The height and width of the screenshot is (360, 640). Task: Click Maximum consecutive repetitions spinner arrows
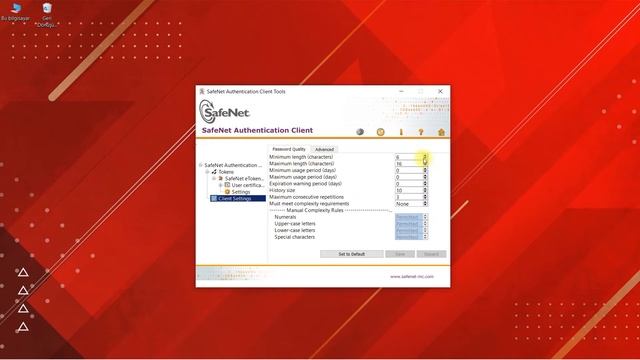click(x=425, y=197)
